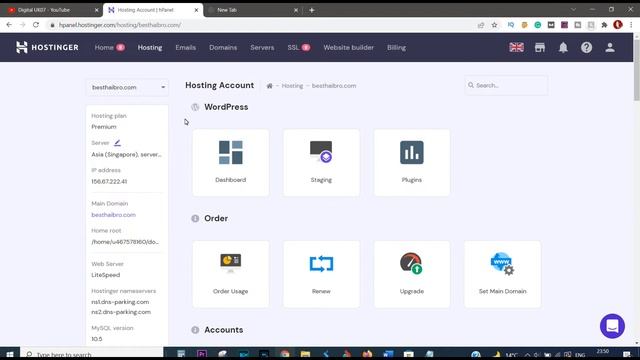Open a new browser tab
The image size is (640, 360).
(311, 10)
